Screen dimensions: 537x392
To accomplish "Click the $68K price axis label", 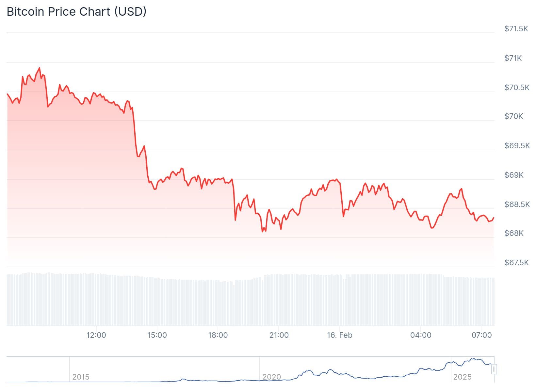I will 514,233.
